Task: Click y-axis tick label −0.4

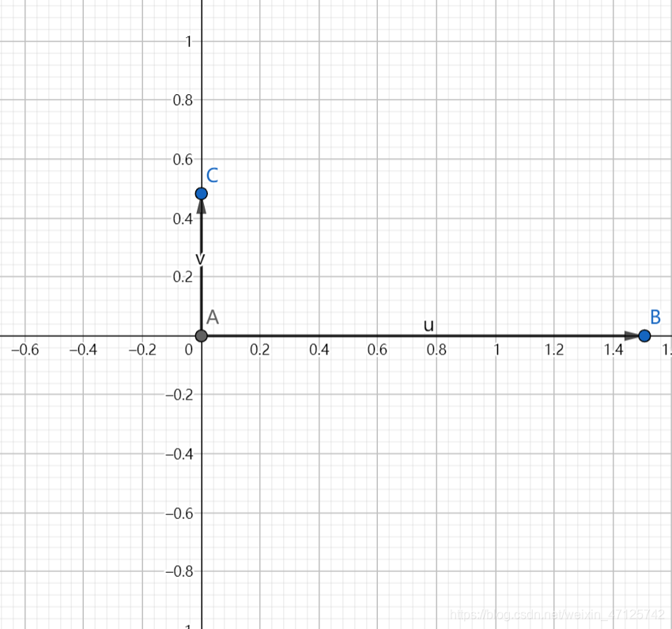Action: [x=179, y=454]
